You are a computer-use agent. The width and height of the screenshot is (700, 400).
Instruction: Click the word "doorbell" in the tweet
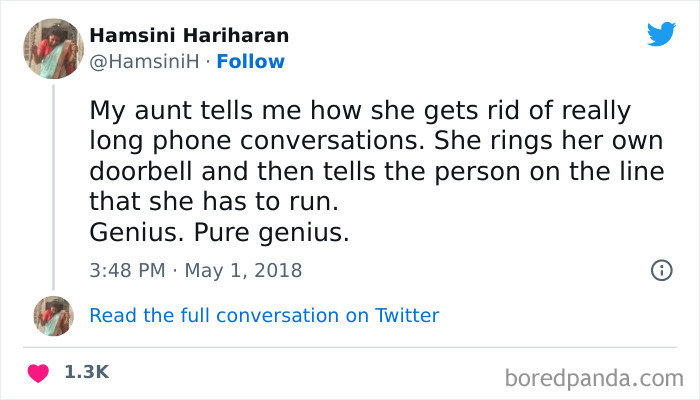141,170
